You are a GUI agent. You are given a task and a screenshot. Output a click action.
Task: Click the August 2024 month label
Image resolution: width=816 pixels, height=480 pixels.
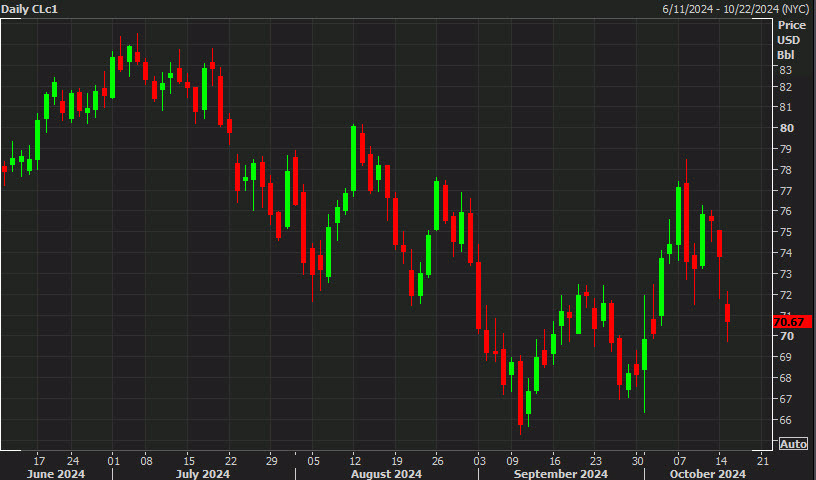point(386,474)
